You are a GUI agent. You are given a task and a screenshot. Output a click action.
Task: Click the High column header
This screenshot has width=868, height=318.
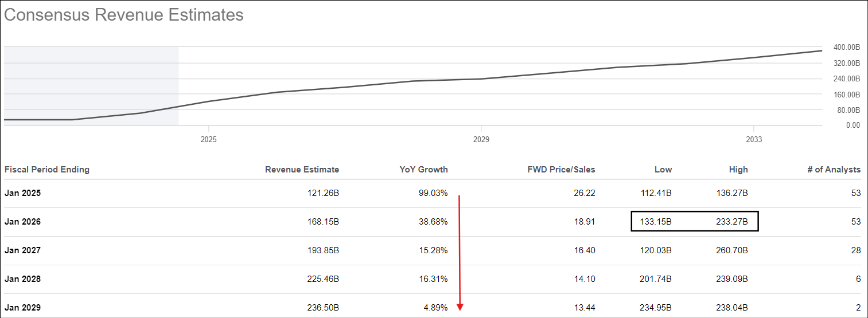738,170
